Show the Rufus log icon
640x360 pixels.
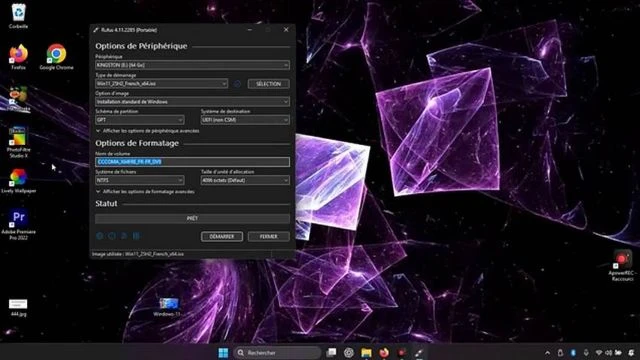(136, 236)
